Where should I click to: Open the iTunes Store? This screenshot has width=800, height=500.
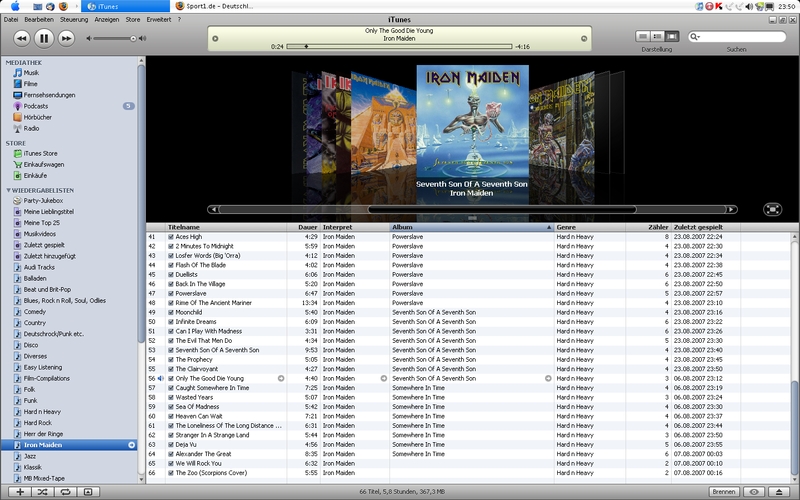point(40,154)
